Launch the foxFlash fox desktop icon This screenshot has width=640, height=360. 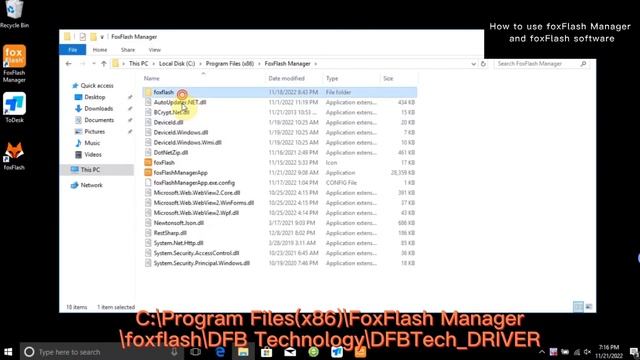tap(14, 156)
